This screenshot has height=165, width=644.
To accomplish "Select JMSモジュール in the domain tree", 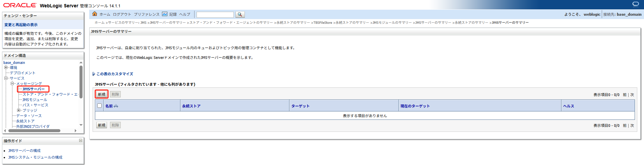I will tap(35, 100).
